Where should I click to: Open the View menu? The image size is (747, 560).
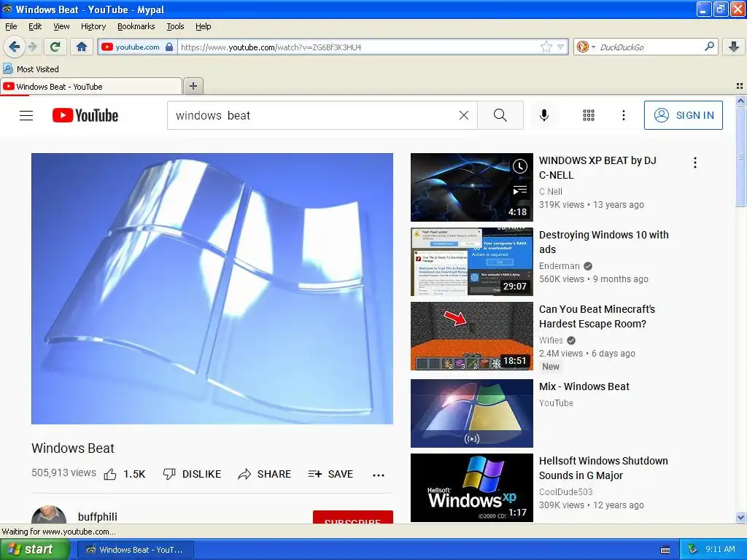pos(61,26)
